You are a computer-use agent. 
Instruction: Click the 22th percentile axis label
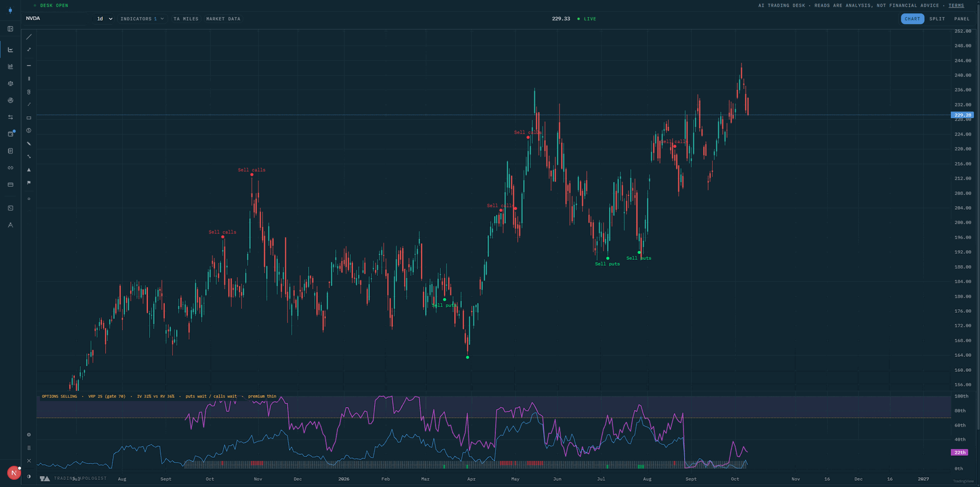pyautogui.click(x=960, y=452)
